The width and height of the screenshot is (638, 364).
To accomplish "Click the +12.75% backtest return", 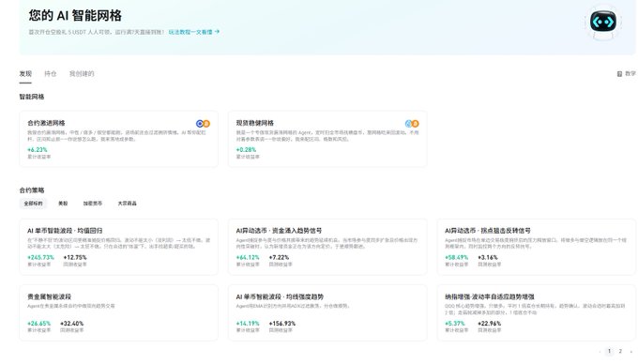I will (x=75, y=257).
